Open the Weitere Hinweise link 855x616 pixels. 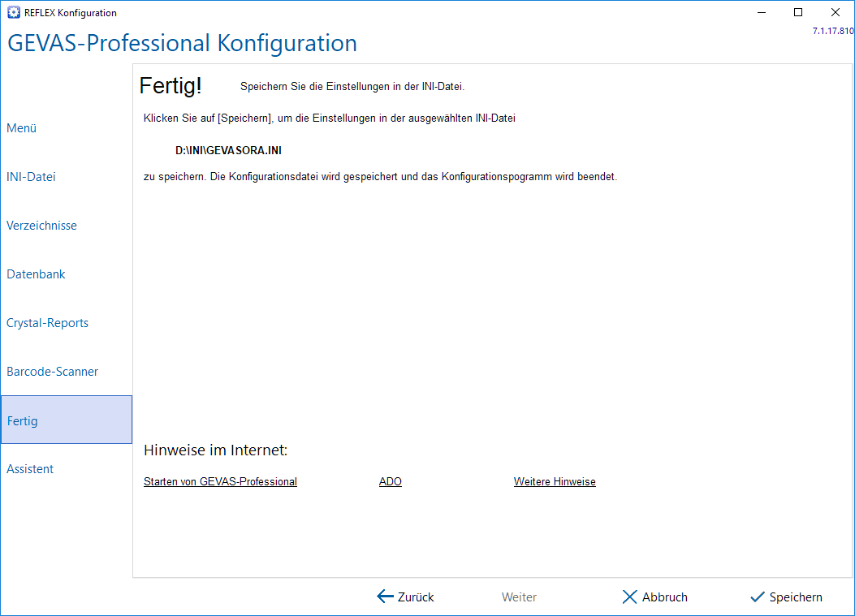555,481
